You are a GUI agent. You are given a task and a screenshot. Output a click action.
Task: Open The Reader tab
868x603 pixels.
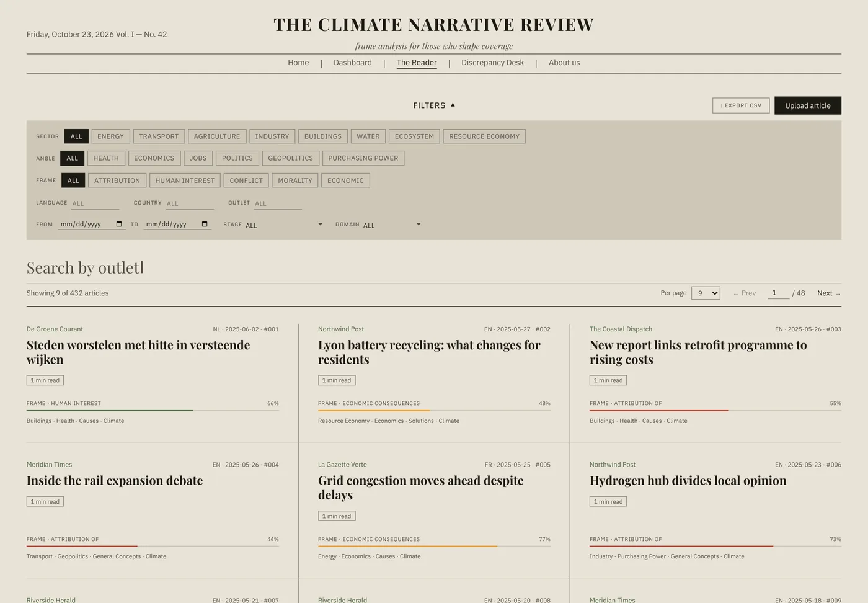click(x=417, y=63)
